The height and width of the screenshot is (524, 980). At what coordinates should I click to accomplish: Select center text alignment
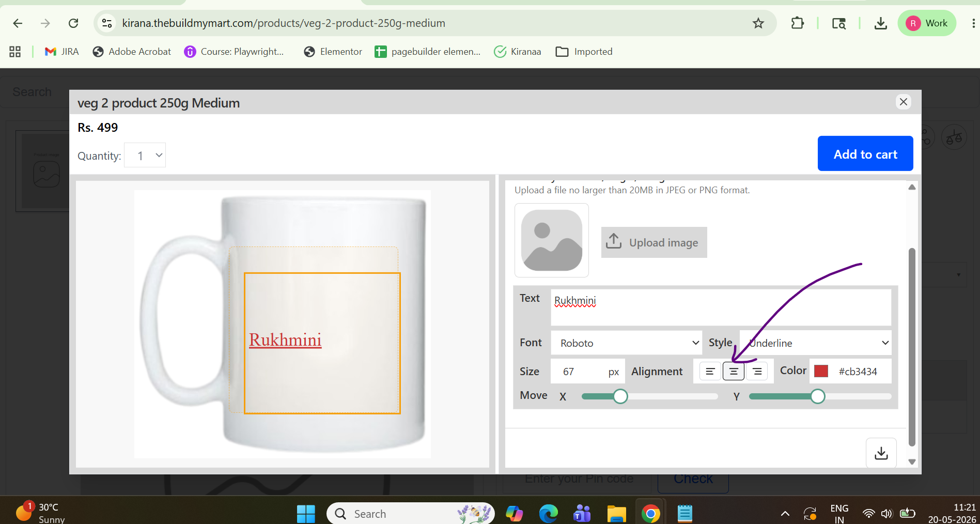(734, 372)
